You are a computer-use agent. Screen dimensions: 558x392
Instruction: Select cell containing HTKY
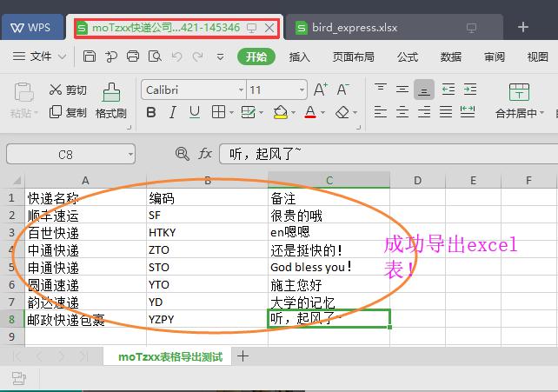(207, 232)
